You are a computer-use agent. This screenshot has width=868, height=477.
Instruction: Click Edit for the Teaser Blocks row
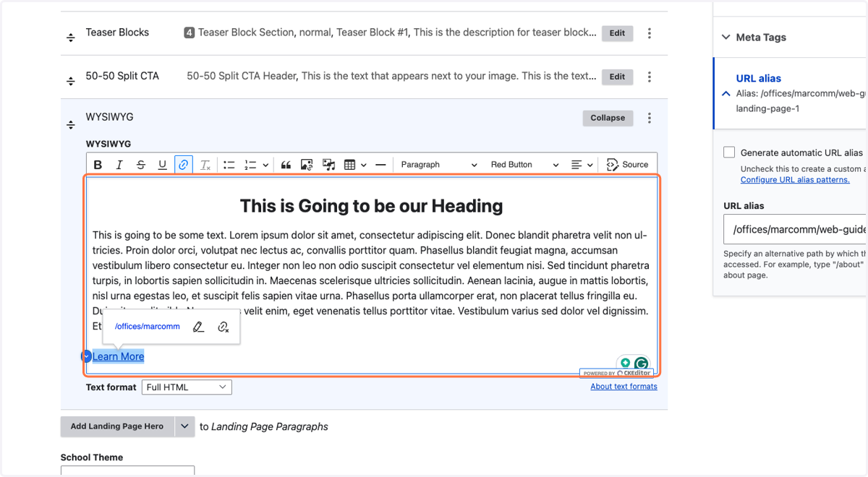(x=617, y=33)
